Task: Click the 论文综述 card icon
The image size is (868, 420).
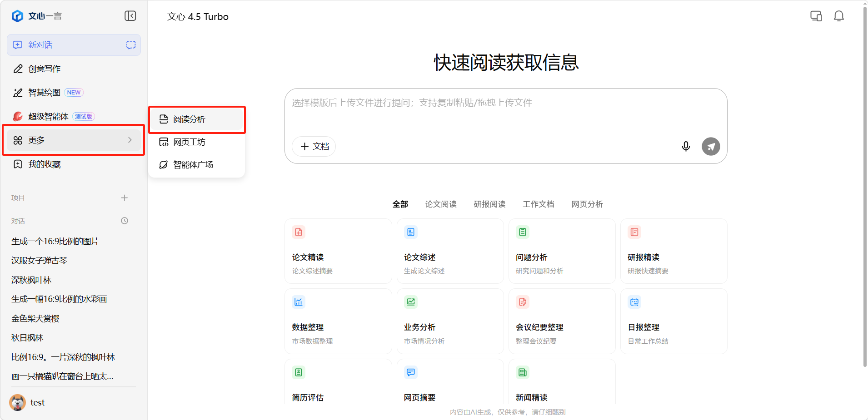Action: 411,232
